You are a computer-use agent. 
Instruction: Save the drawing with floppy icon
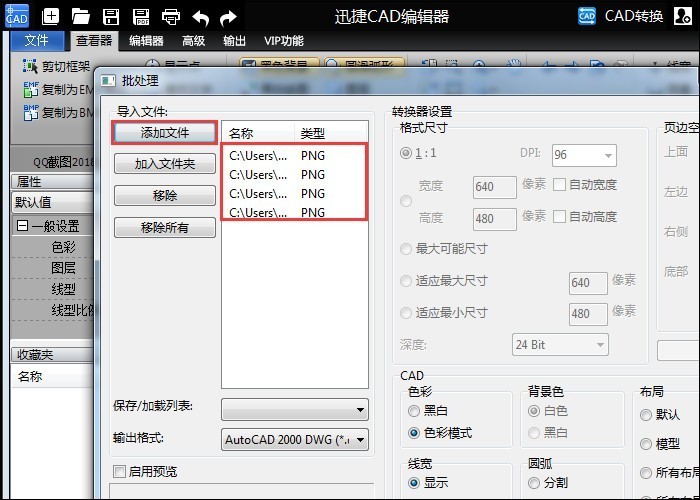point(111,17)
